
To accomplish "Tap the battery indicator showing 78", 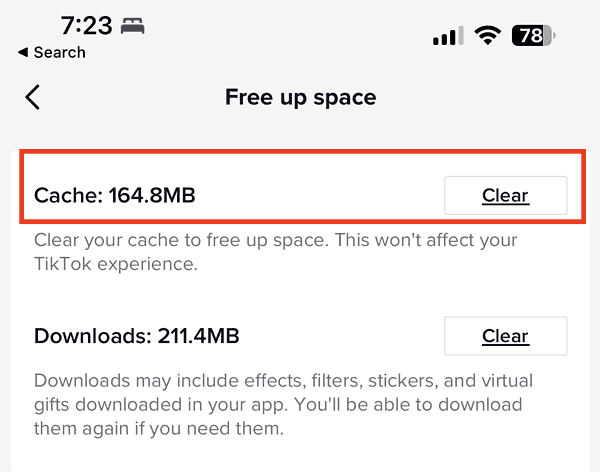I will point(532,36).
